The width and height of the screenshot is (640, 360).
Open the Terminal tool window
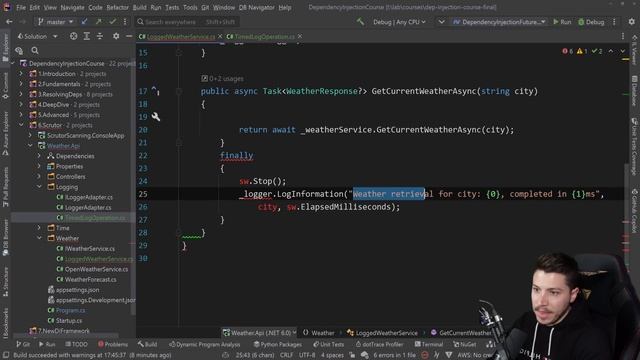(429, 344)
